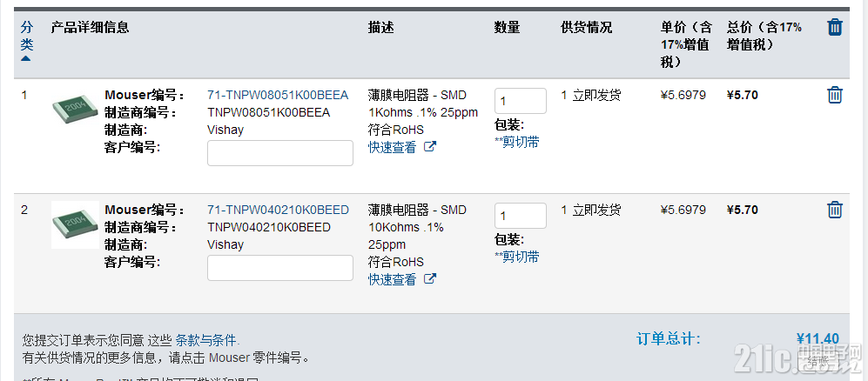Remove item 2 using its trash icon
Viewport: 868px width, 381px height.
835,210
